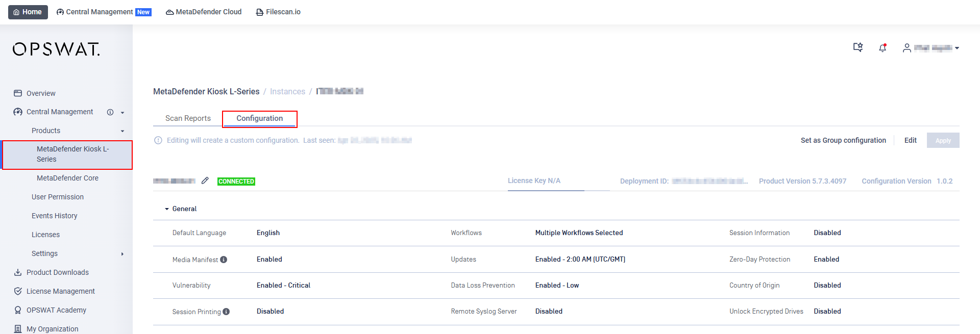Open the notifications bell
Image resolution: width=980 pixels, height=334 pixels.
883,47
